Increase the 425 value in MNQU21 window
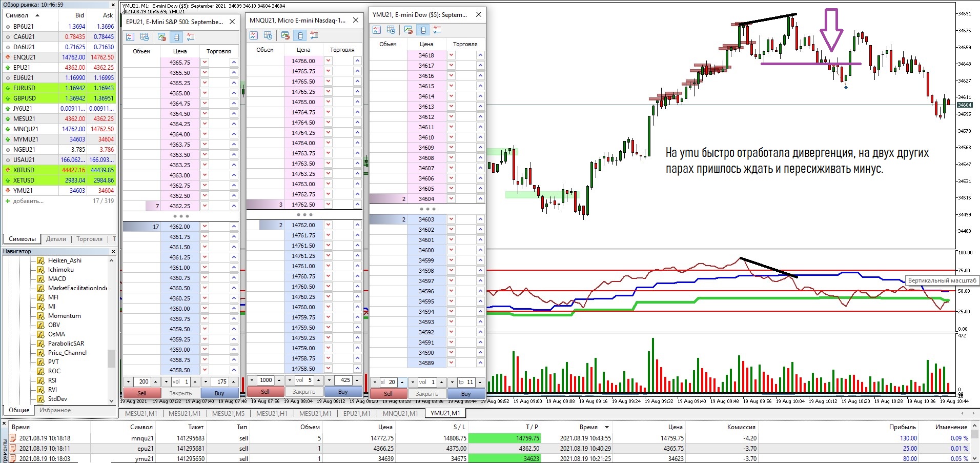 pyautogui.click(x=357, y=380)
